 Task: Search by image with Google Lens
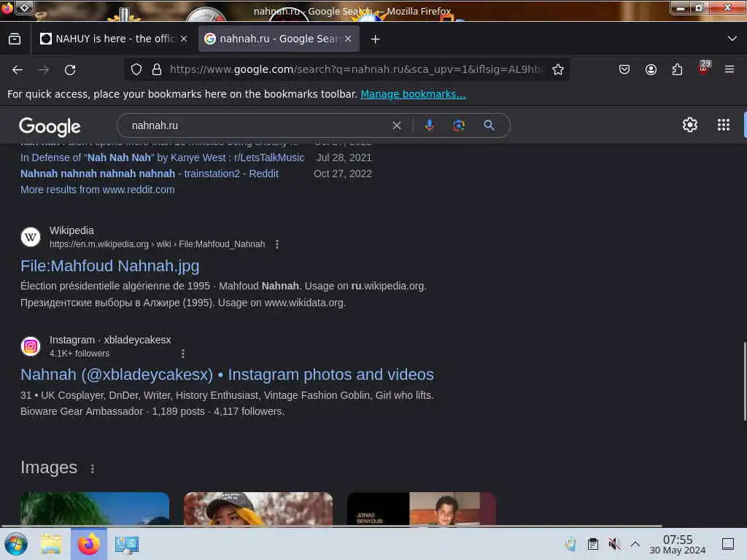[x=458, y=125]
